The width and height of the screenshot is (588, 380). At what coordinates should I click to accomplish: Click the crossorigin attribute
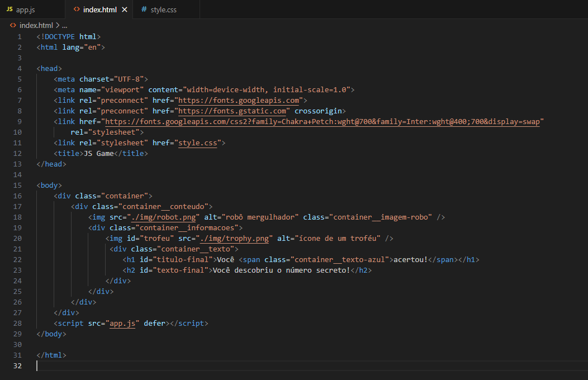point(318,111)
